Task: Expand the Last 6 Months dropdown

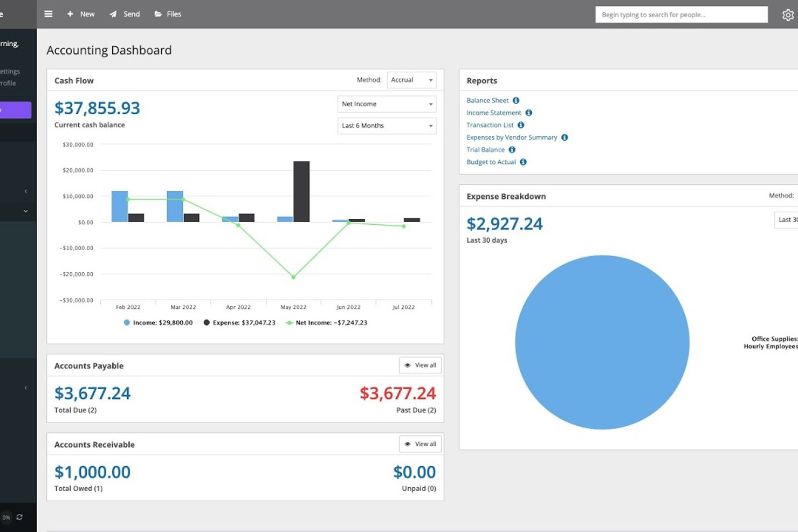Action: tap(387, 126)
